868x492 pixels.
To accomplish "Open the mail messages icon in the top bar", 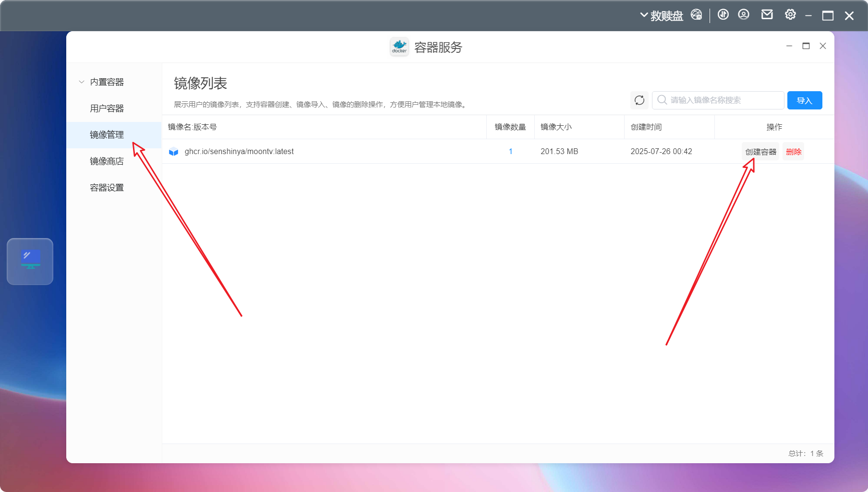I will (767, 15).
